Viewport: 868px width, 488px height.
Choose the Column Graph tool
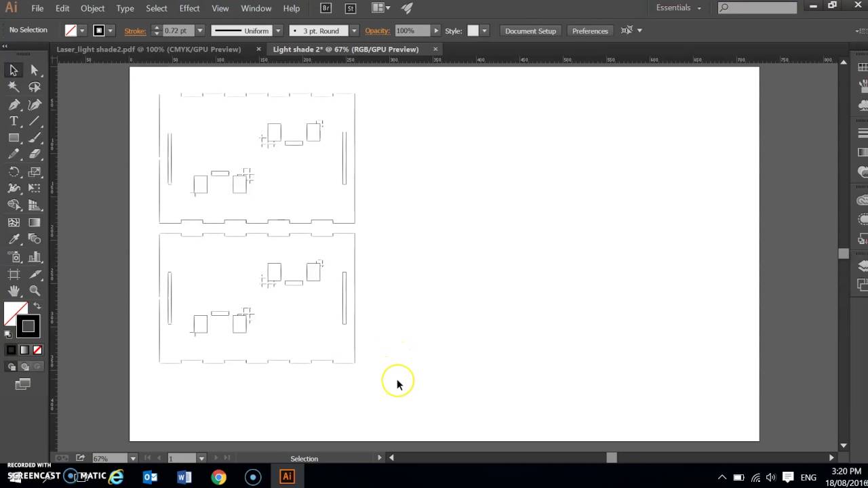click(x=35, y=257)
